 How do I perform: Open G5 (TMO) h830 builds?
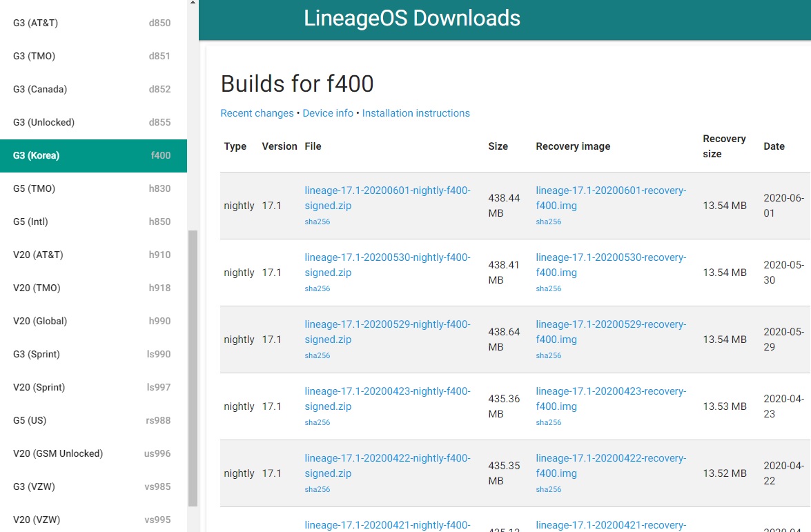pyautogui.click(x=93, y=188)
